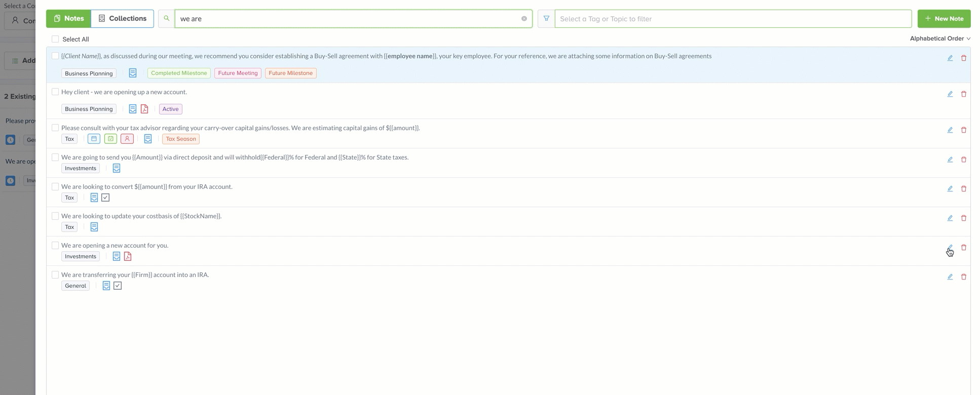Check the IRA convert note checkbox
This screenshot has height=395, width=980.
coord(55,186)
